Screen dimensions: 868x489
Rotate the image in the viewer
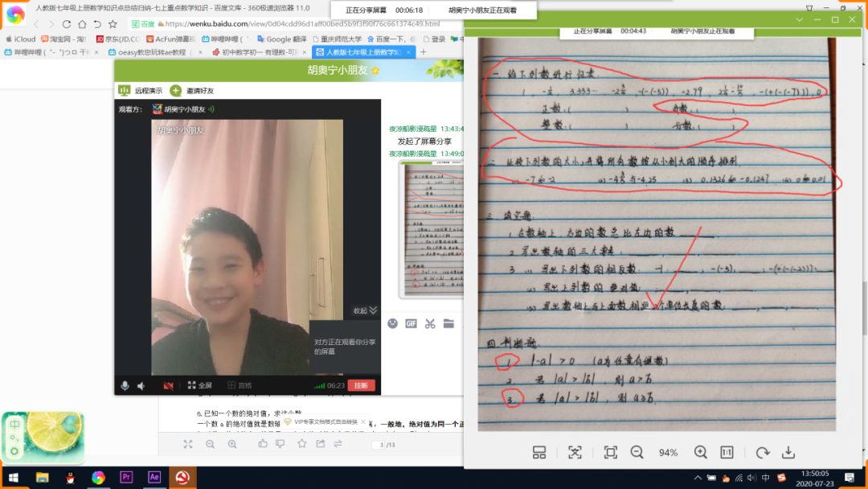763,453
